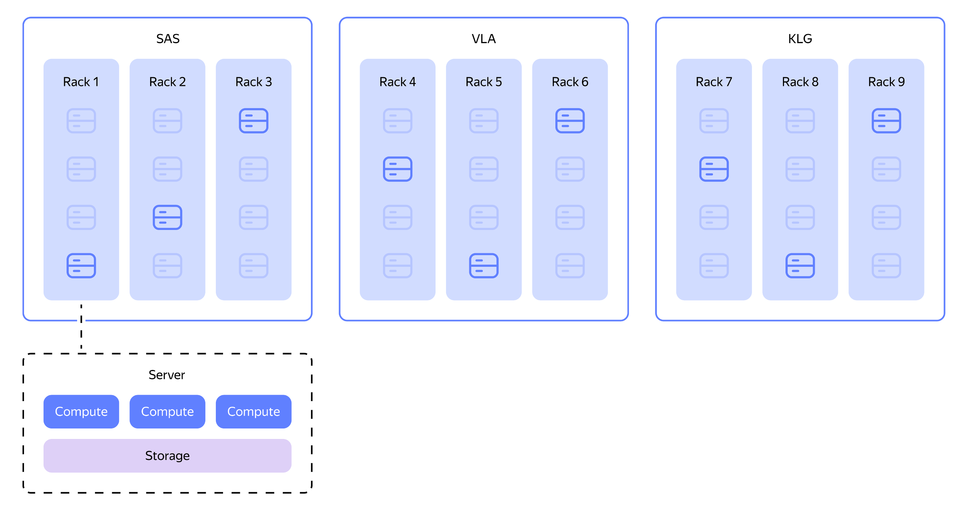Select highlighted server icon in Rack 4
Viewport: 980px width, 514px height.
[397, 169]
